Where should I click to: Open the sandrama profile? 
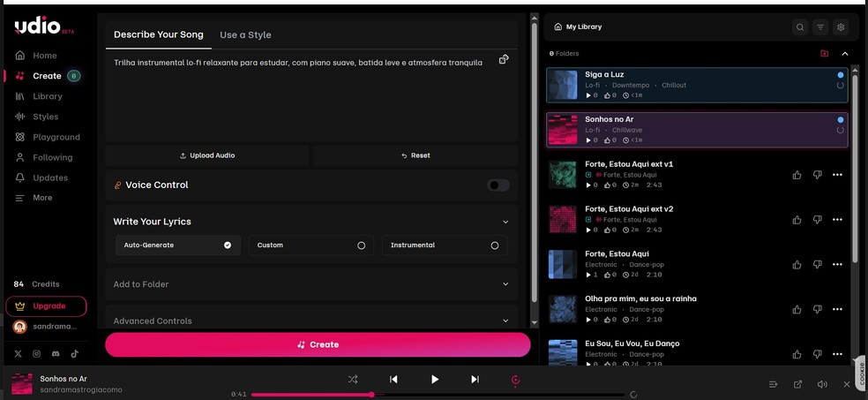point(46,327)
